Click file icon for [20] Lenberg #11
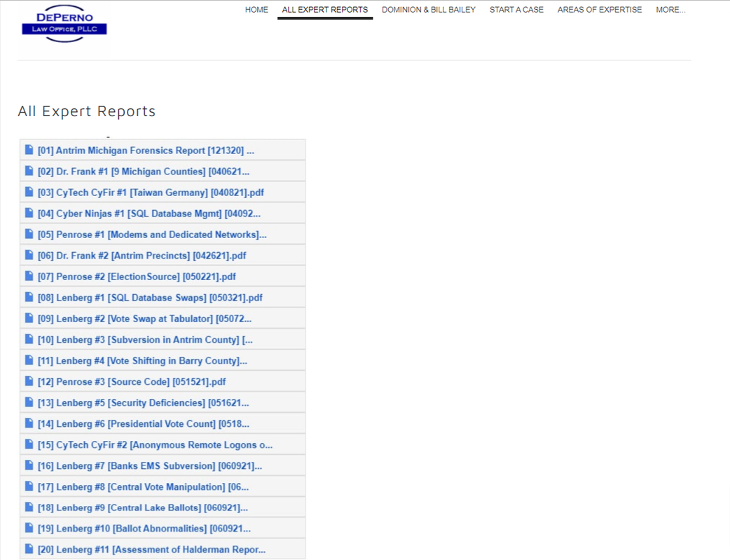Screen dimensions: 730x560 pos(29,549)
